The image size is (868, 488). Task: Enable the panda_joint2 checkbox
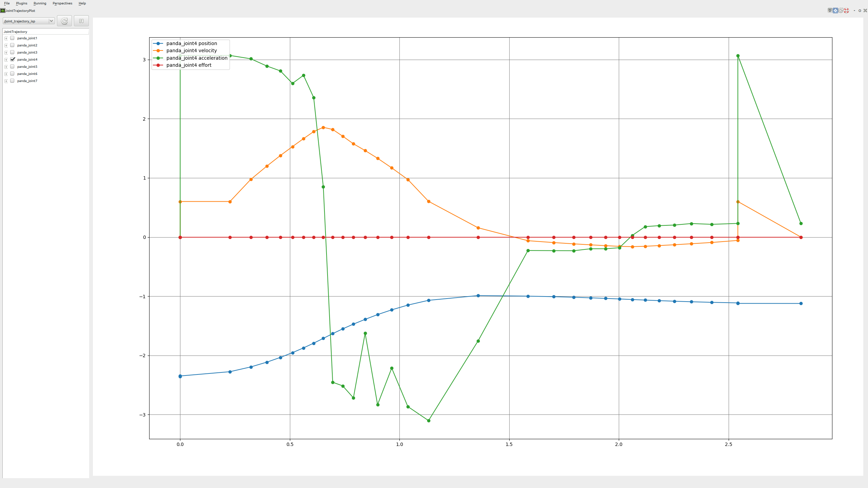pyautogui.click(x=12, y=45)
